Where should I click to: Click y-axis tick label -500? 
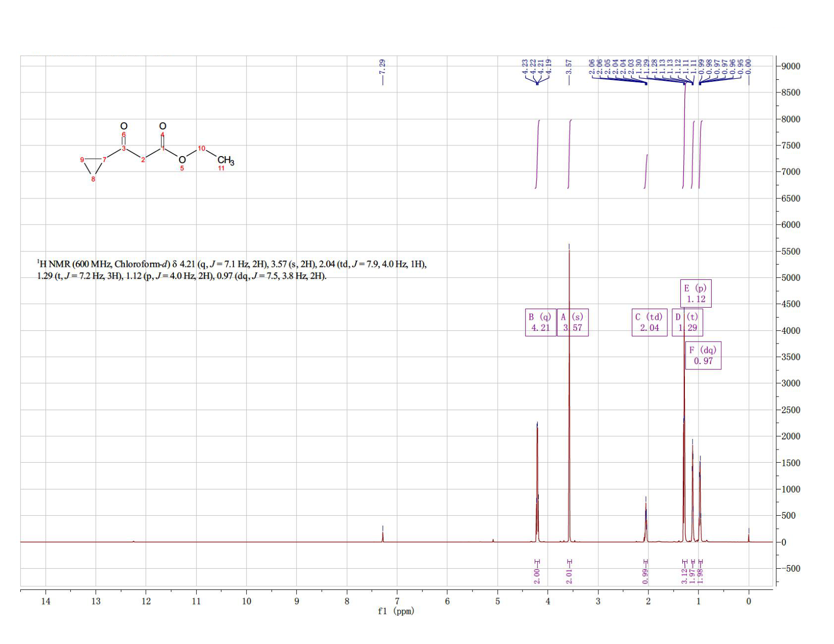pos(791,568)
